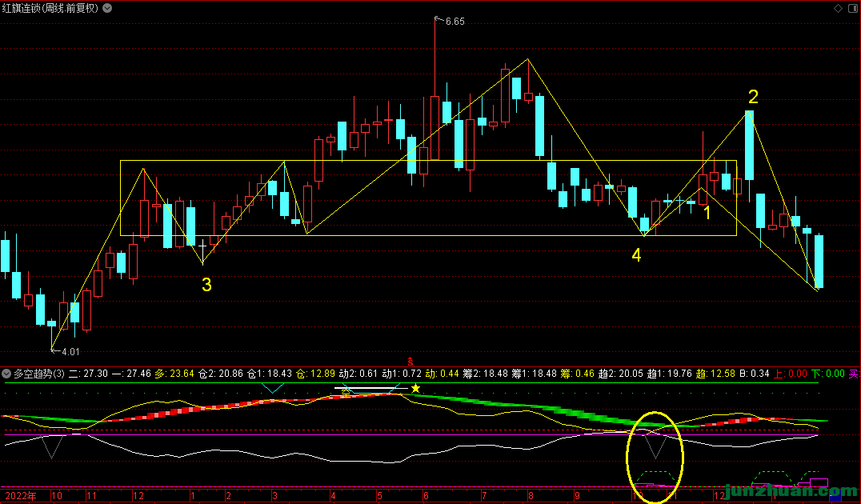Click the square window icon at top right
This screenshot has height=504, width=861.
(855, 8)
